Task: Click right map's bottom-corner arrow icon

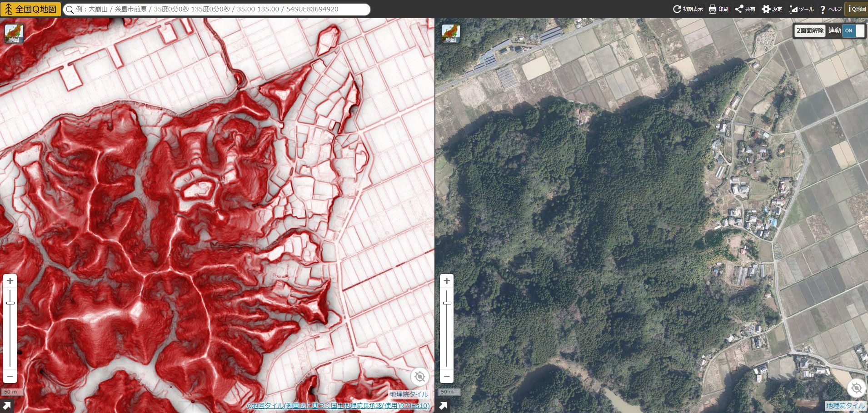Action: (x=443, y=406)
